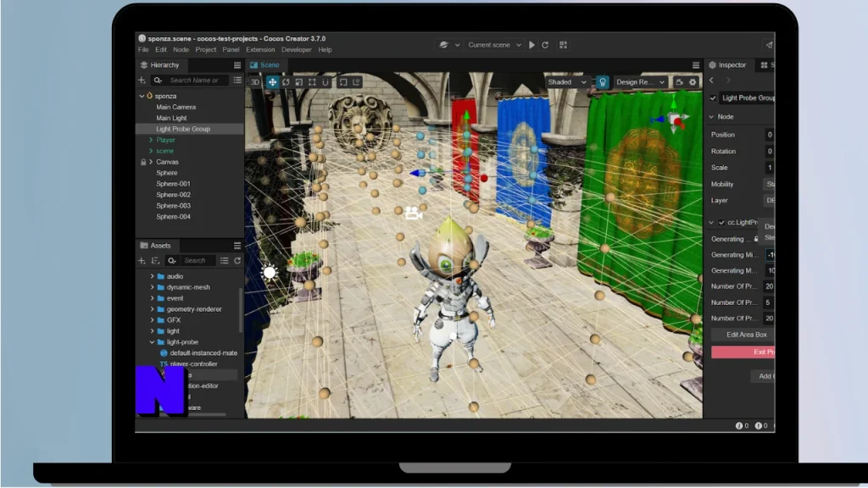Screen dimensions: 868x488
Task: Focus the Assets search field
Action: point(198,261)
